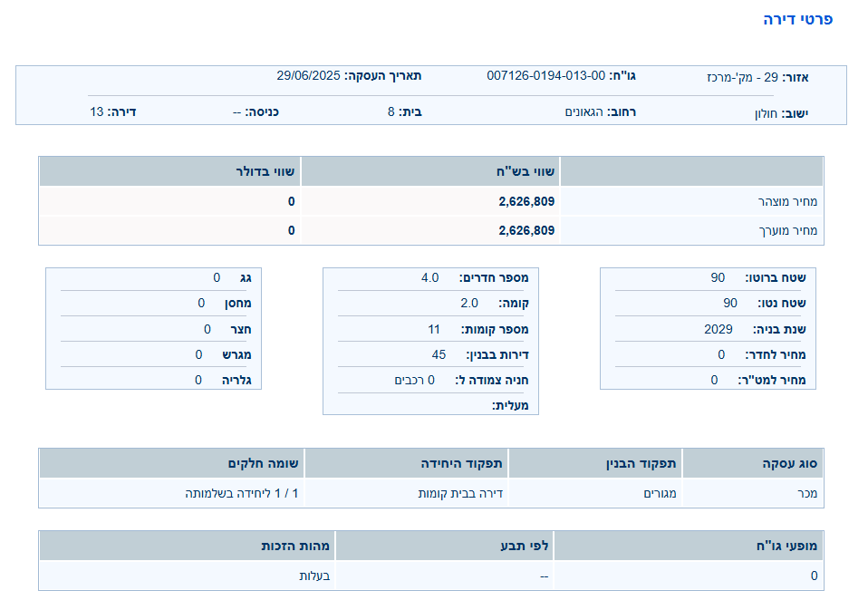The width and height of the screenshot is (868, 600).
Task: Click the 'מחיר לחדר' label
Action: point(775,354)
